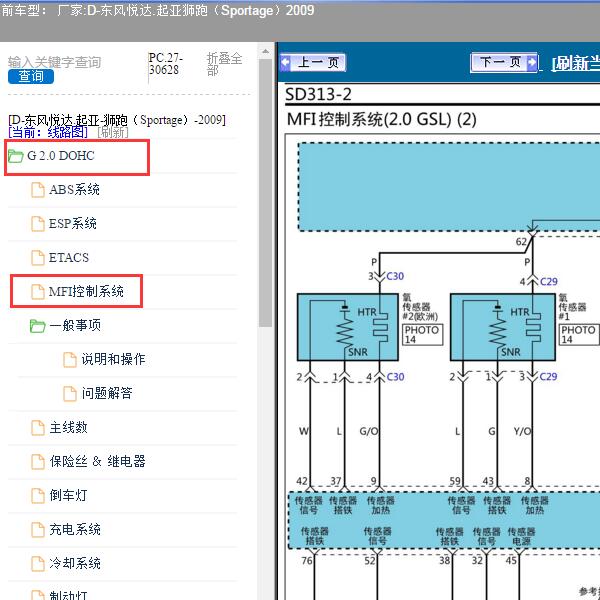This screenshot has height=600, width=600.
Task: Focus the 输入关键字查询 keyword input field
Action: [54, 62]
